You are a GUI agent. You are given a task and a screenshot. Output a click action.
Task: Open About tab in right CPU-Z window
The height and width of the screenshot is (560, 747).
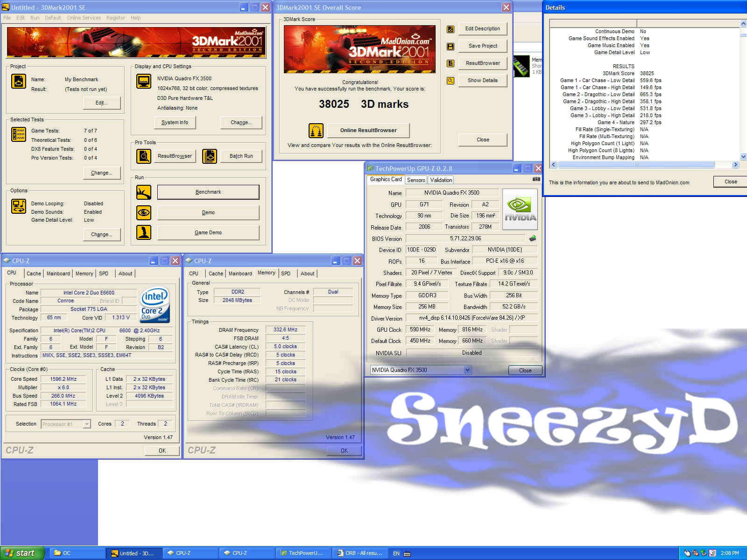(x=307, y=274)
